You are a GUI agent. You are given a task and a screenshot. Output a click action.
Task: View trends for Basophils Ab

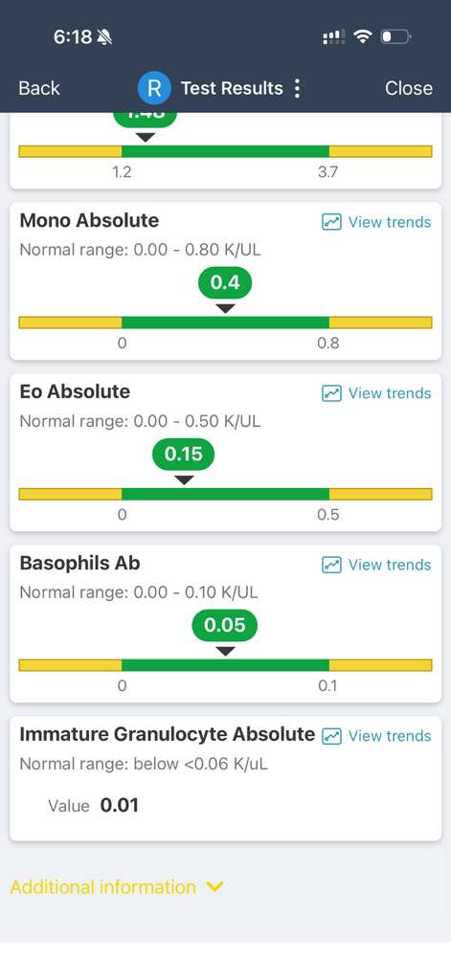point(376,565)
